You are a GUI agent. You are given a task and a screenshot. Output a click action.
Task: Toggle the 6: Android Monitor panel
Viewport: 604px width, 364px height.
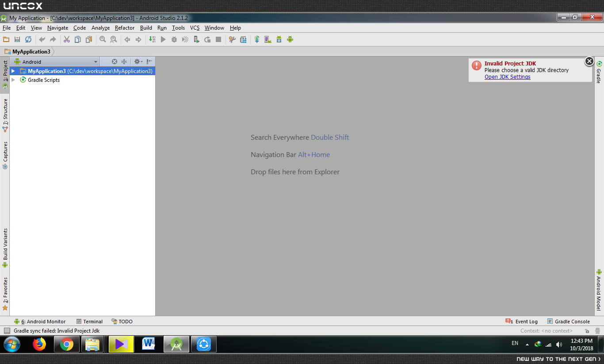coord(40,322)
